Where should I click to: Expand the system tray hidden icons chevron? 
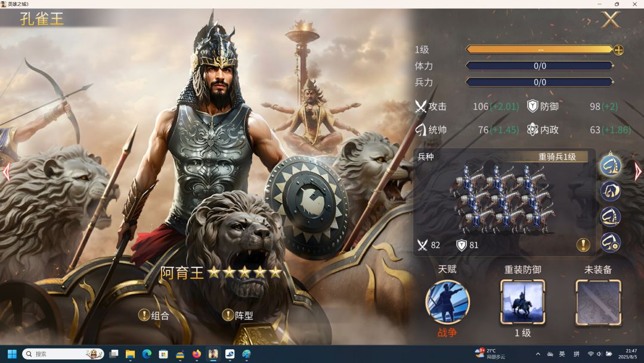[538, 354]
